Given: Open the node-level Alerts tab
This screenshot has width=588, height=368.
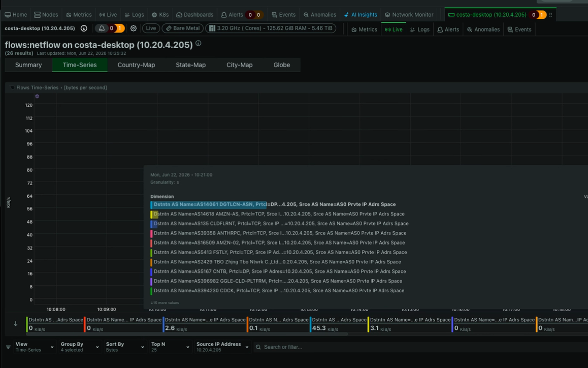Looking at the screenshot, I should coord(448,29).
